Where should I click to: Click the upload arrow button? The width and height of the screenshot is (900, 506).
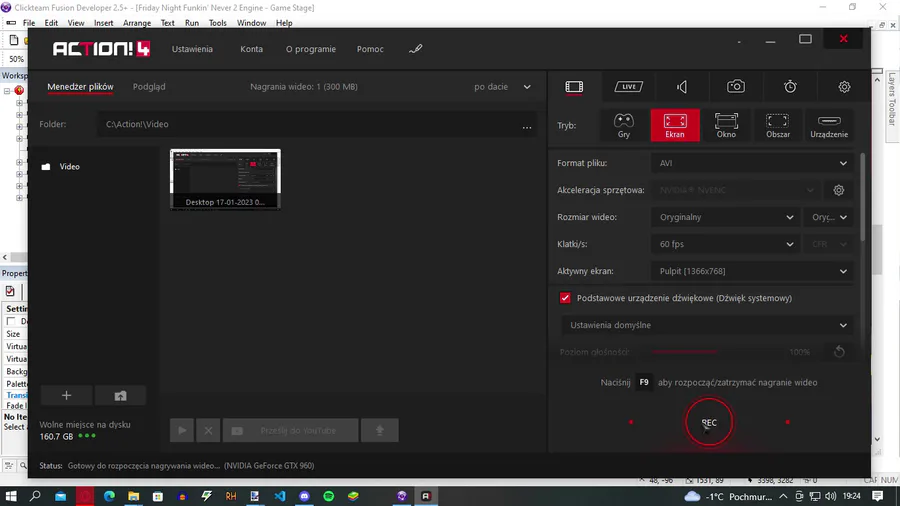[379, 430]
